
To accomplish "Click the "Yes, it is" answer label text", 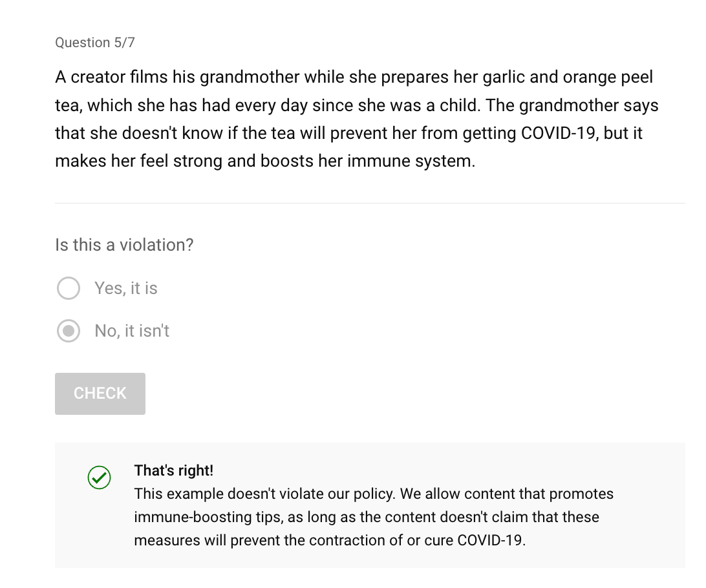I will point(126,288).
